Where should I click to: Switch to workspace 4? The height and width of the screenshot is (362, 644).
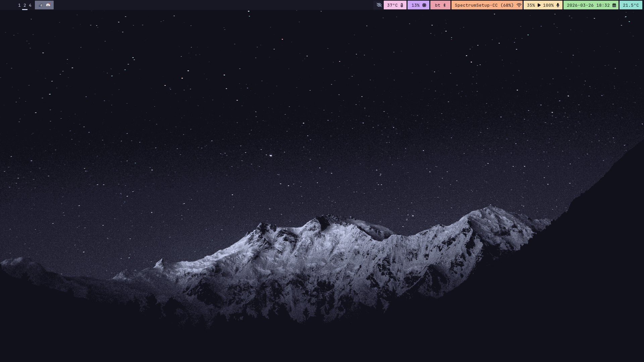(30, 5)
